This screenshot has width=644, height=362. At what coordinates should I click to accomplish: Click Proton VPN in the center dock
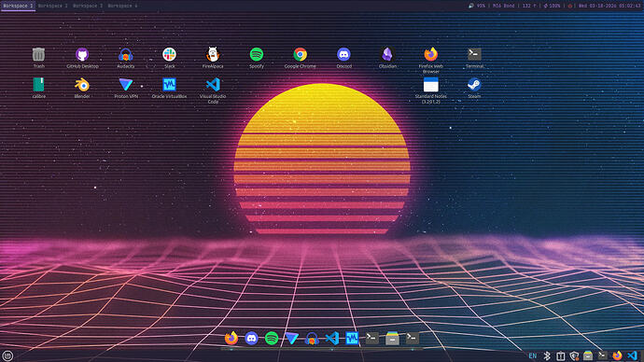(x=291, y=338)
